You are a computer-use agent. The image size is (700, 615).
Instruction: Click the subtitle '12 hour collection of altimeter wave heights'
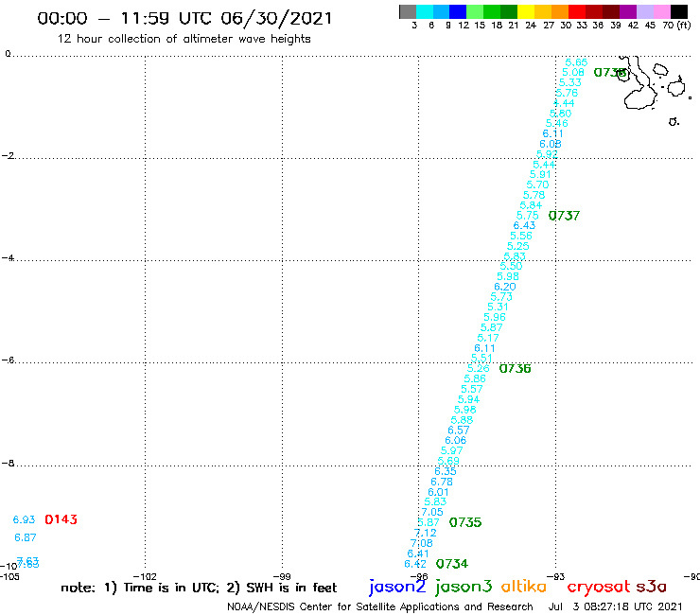click(x=184, y=39)
